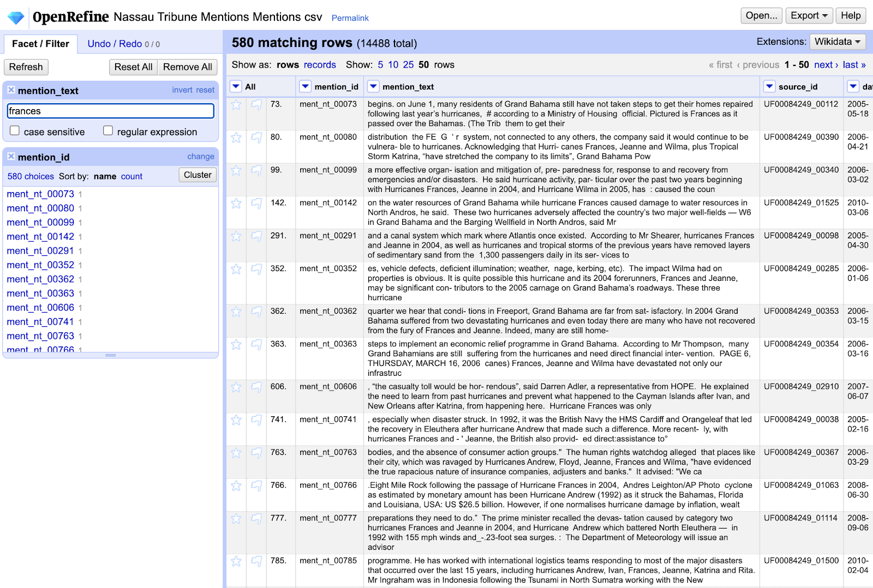Select facet choice ment_nt_00073
Viewport: 873px width, 588px height.
click(40, 194)
